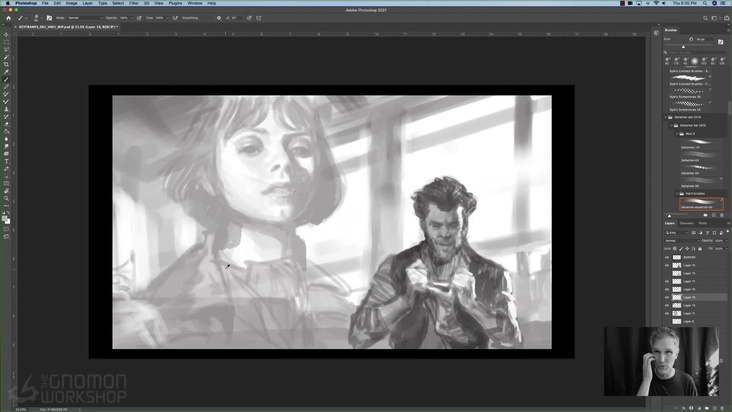Select the Rectangular Marquee tool
The height and width of the screenshot is (412, 732).
click(6, 42)
